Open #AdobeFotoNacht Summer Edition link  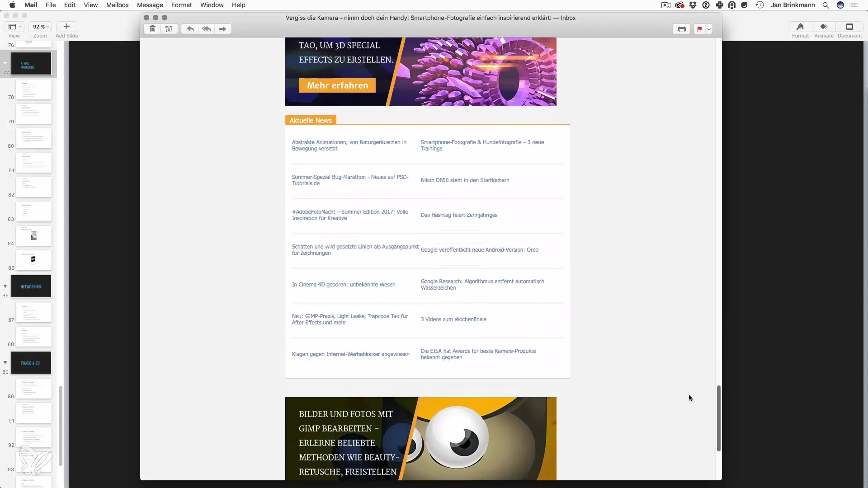click(350, 215)
